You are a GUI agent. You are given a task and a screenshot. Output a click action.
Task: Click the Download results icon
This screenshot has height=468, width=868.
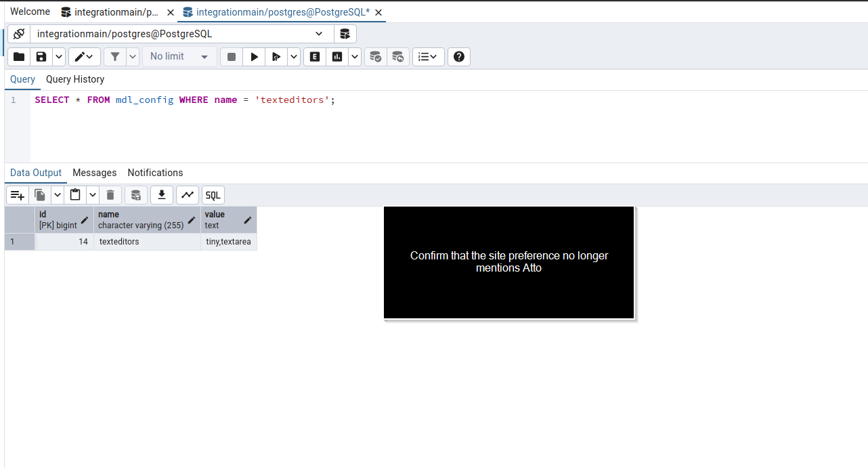coord(161,195)
